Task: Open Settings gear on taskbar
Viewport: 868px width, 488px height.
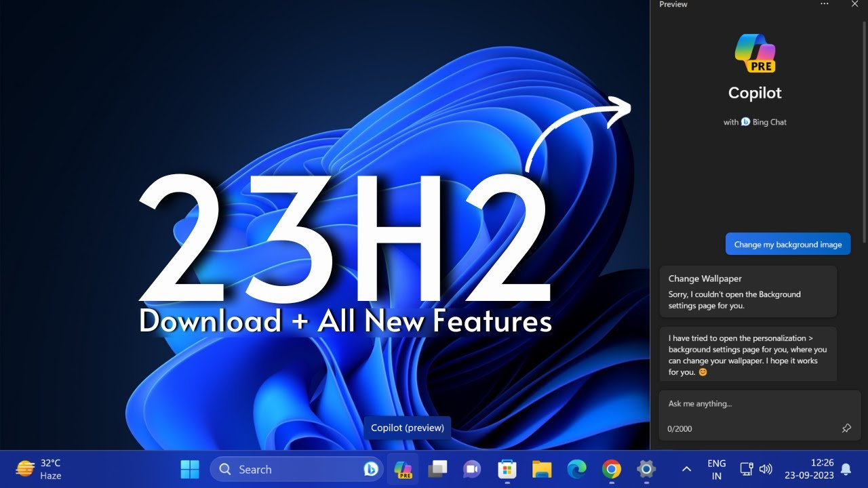Action: (646, 469)
